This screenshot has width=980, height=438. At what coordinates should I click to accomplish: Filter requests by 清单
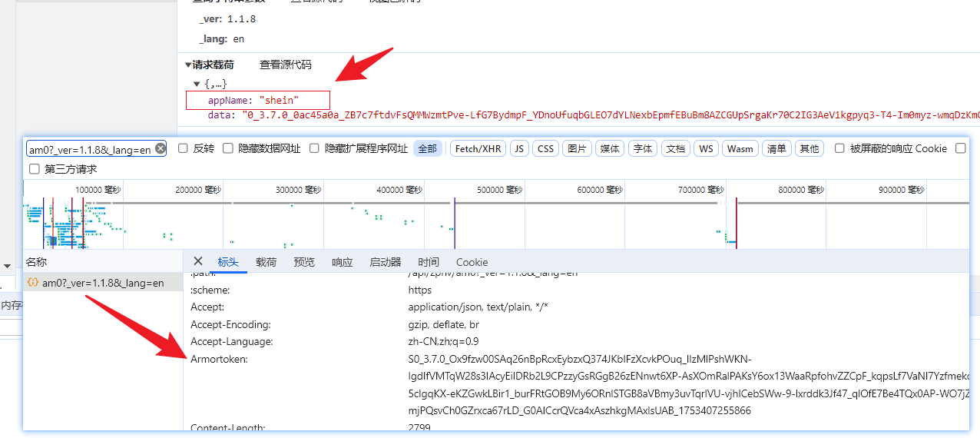coord(776,148)
